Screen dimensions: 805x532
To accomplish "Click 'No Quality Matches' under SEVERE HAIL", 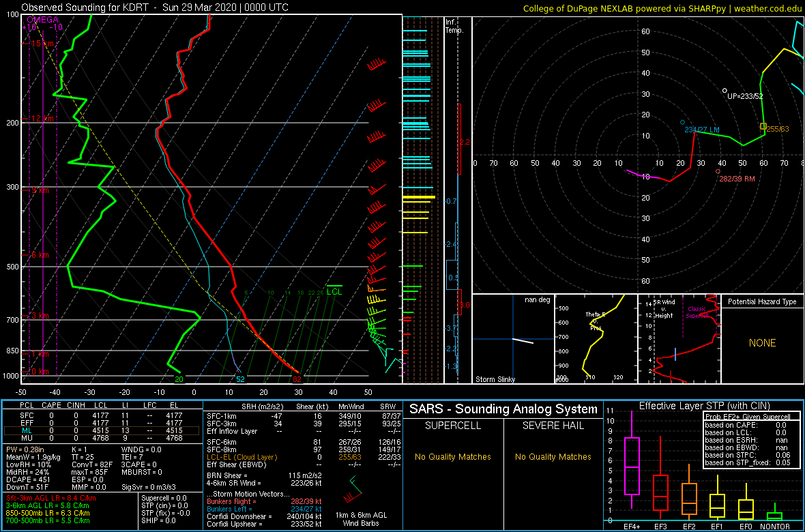I will (x=553, y=457).
